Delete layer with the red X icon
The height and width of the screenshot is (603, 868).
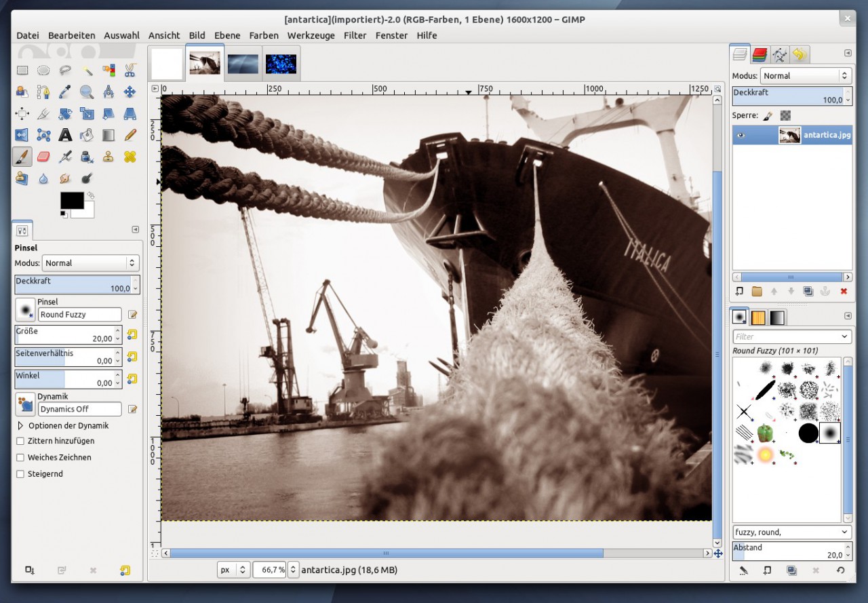tap(844, 291)
